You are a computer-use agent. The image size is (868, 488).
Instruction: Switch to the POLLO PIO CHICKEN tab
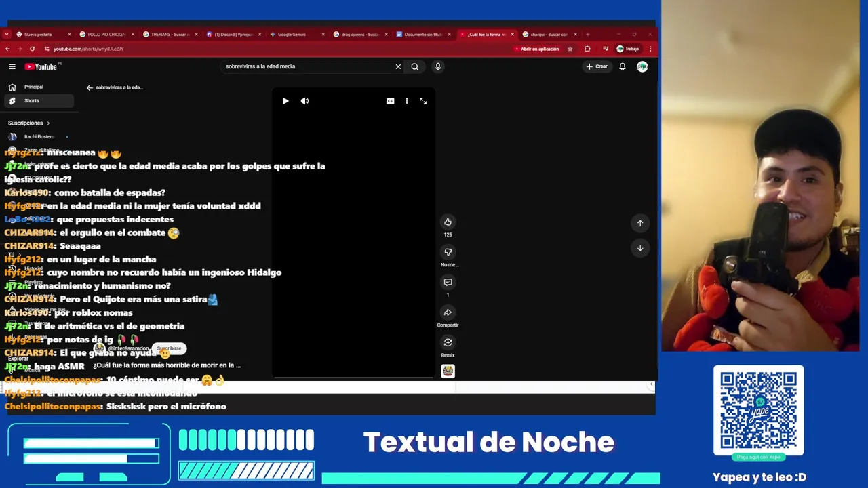point(105,34)
